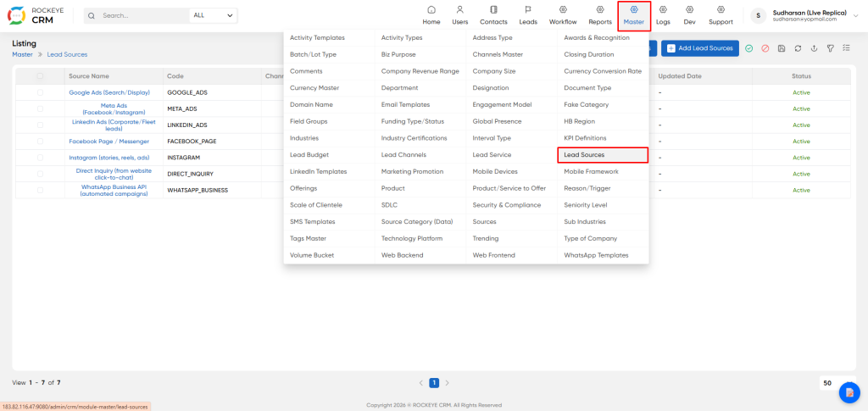
Task: Click the Lead Sources breadcrumb link
Action: point(67,55)
